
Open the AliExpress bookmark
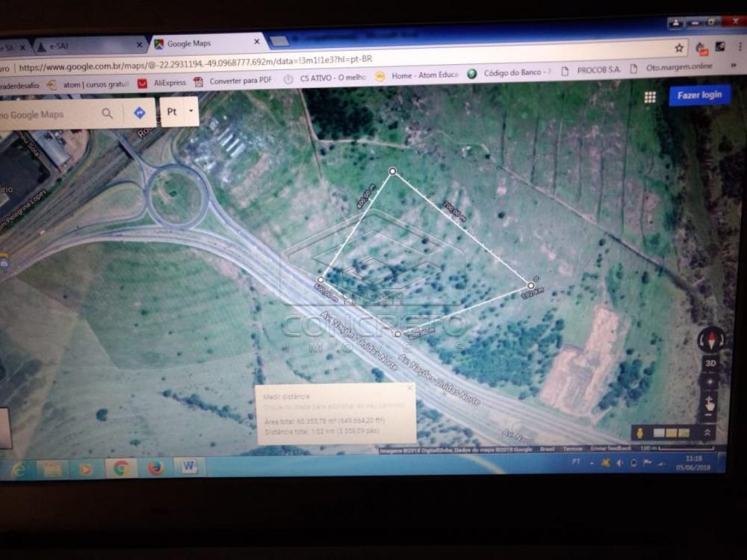162,82
